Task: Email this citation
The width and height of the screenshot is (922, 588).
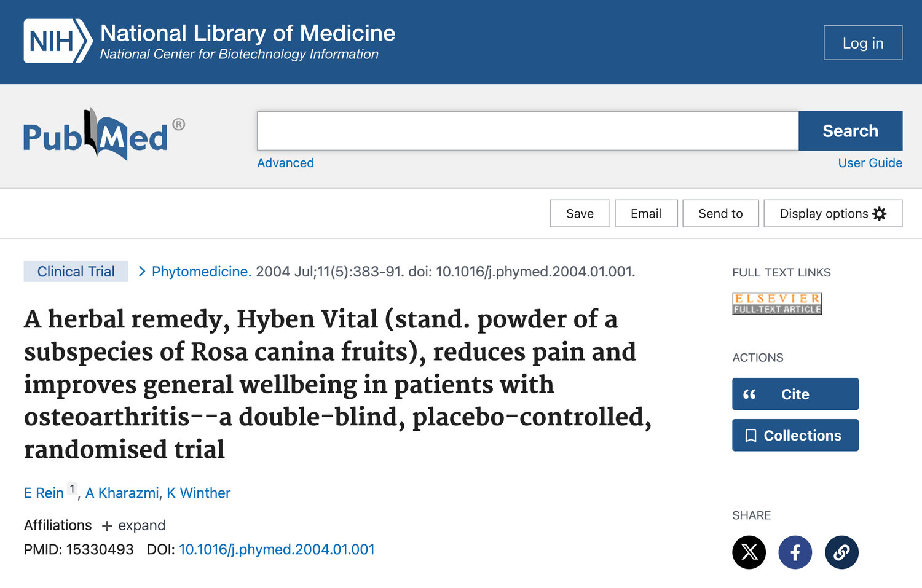Action: coord(646,214)
